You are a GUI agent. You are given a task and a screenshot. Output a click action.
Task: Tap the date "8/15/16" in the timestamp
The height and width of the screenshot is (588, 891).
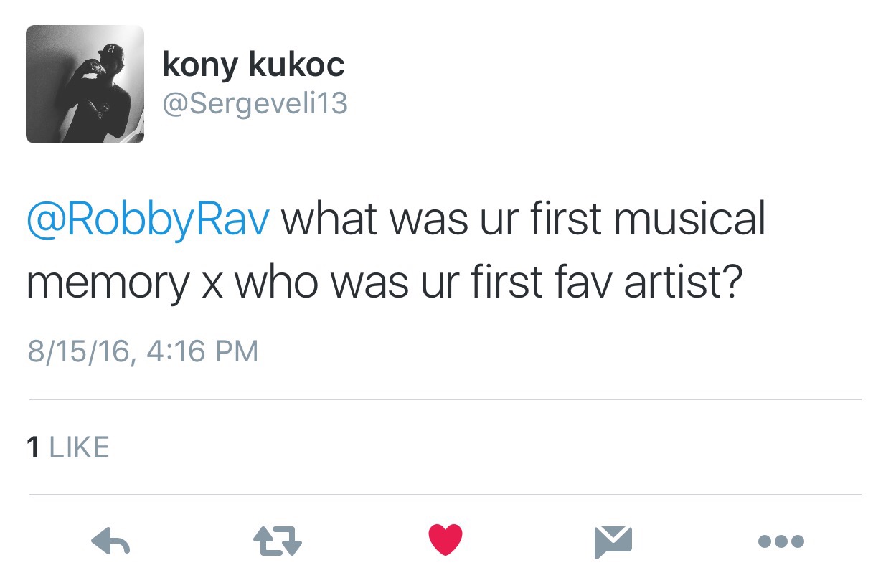pos(78,351)
